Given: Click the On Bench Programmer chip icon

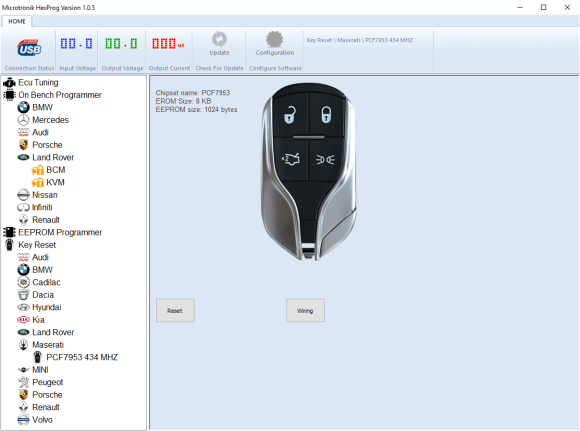Looking at the screenshot, I should [9, 95].
